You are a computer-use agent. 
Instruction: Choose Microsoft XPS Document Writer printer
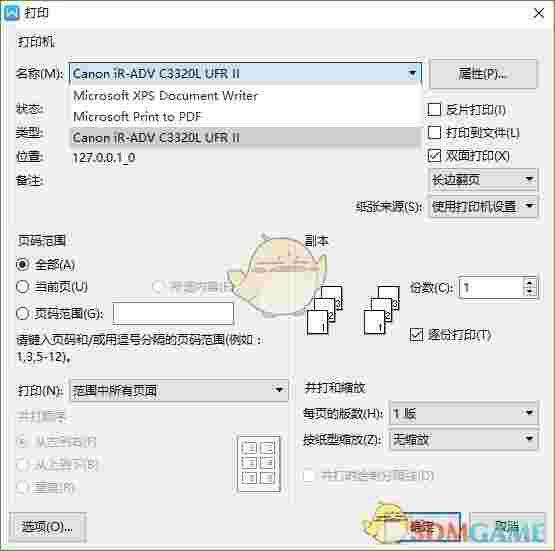coord(245,96)
